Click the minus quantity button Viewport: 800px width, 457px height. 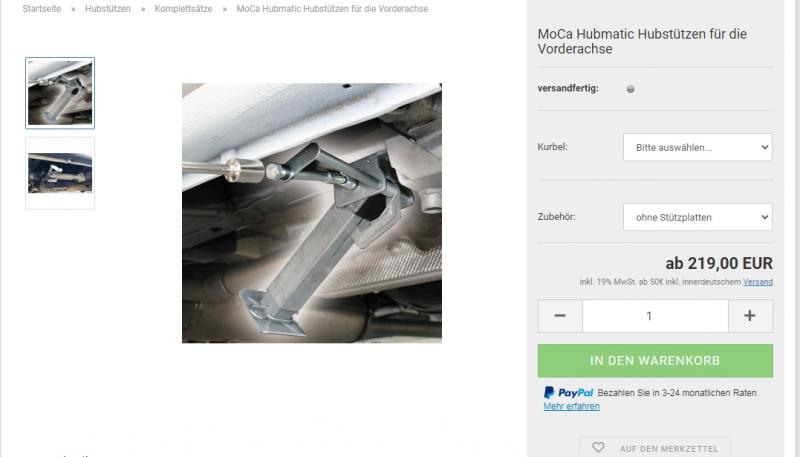coord(560,316)
